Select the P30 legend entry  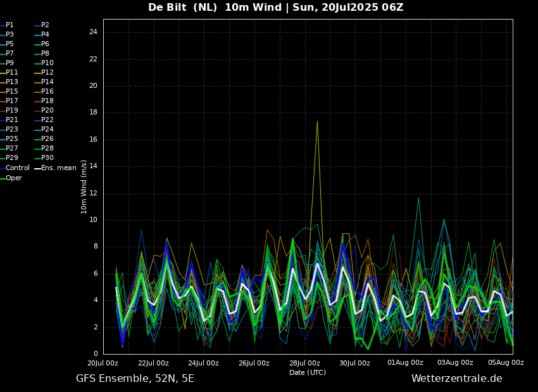coord(47,158)
